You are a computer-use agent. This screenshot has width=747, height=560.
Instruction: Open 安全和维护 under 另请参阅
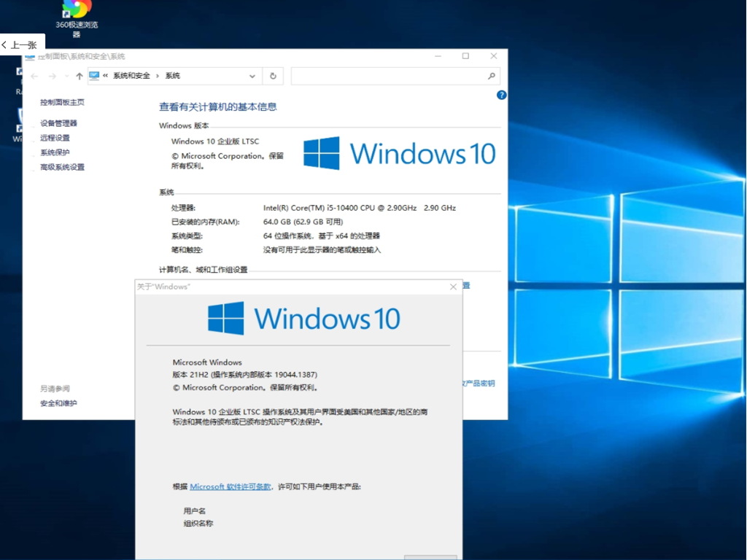(58, 403)
